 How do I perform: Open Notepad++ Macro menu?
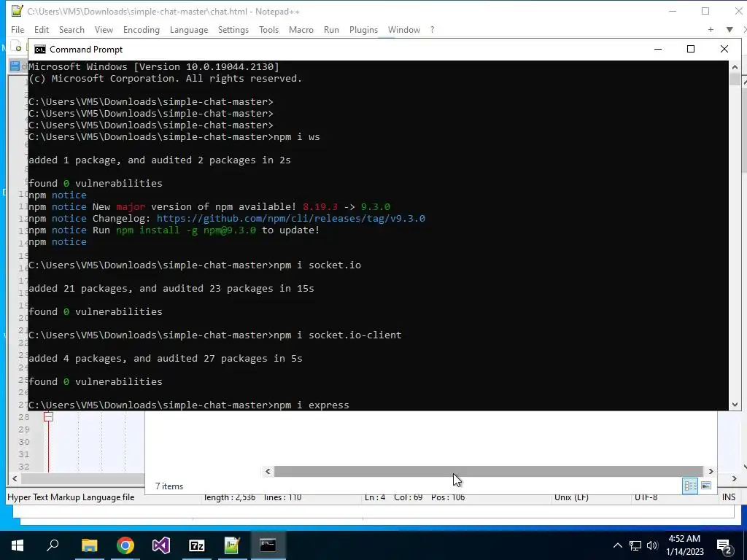[x=301, y=29]
